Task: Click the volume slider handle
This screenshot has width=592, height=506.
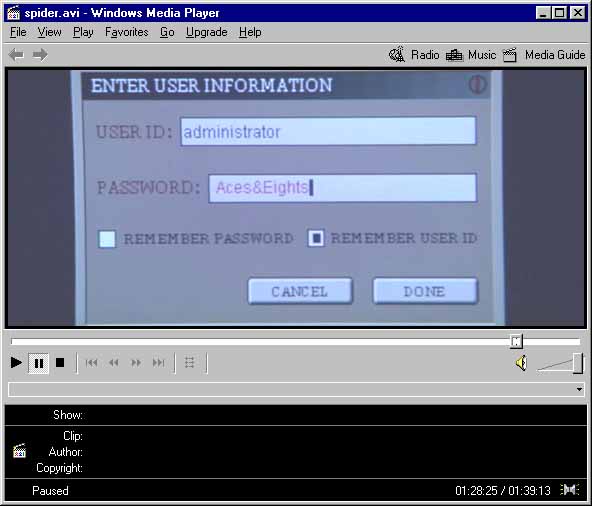Action: click(578, 363)
